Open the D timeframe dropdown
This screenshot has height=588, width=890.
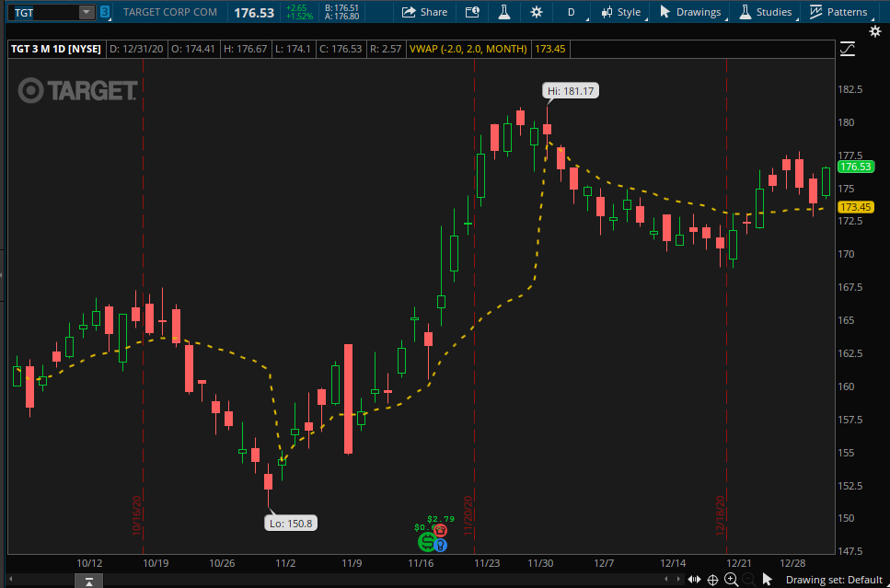pos(572,12)
